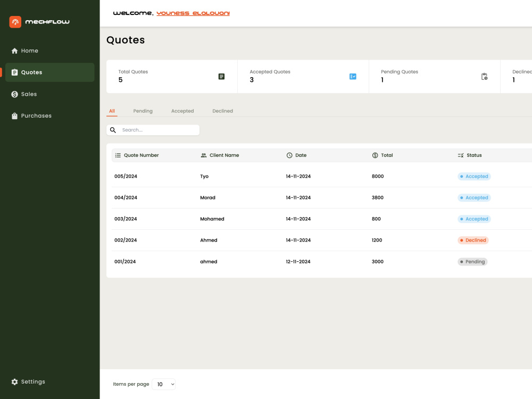This screenshot has width=532, height=399.
Task: Click client name Tyo
Action: click(204, 177)
